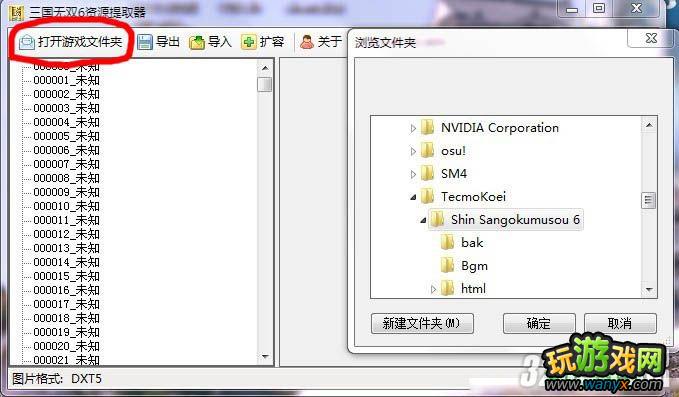
Task: Select the bak folder icon
Action: tap(447, 242)
